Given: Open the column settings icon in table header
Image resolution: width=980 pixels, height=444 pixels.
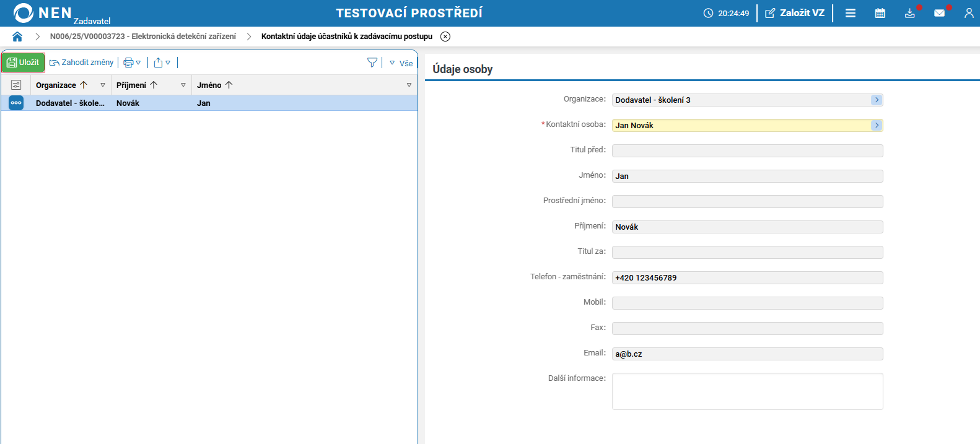Looking at the screenshot, I should pyautogui.click(x=16, y=85).
